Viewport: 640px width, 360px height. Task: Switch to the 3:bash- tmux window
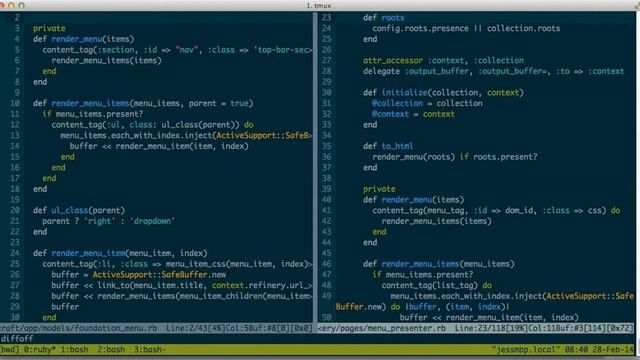pyautogui.click(x=150, y=350)
